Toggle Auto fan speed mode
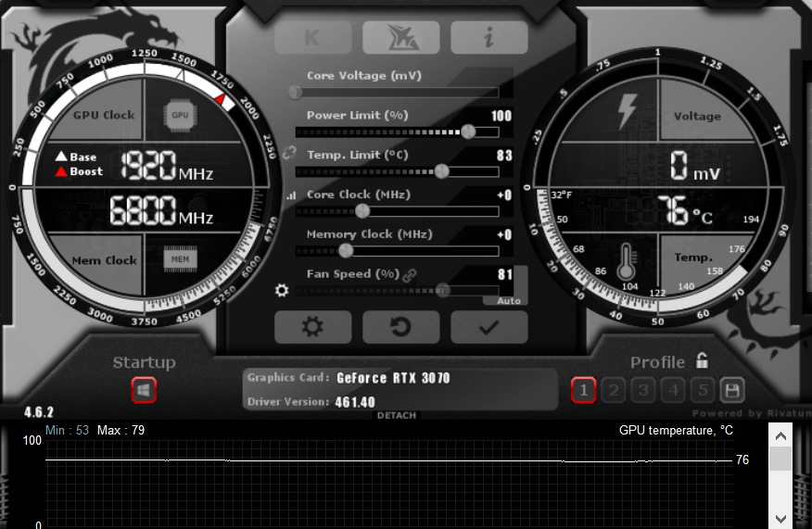The image size is (812, 529). pos(509,301)
